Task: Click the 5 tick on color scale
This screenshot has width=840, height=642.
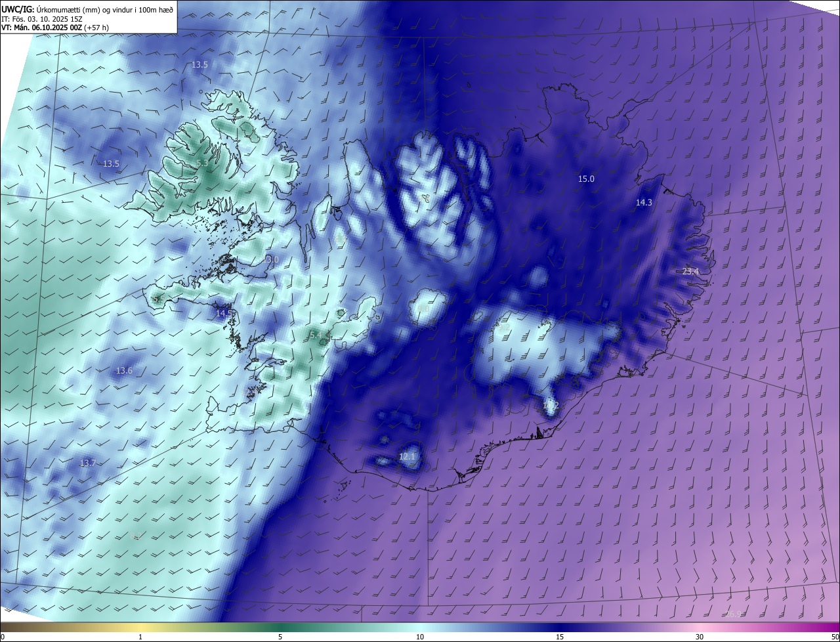Action: [280, 637]
